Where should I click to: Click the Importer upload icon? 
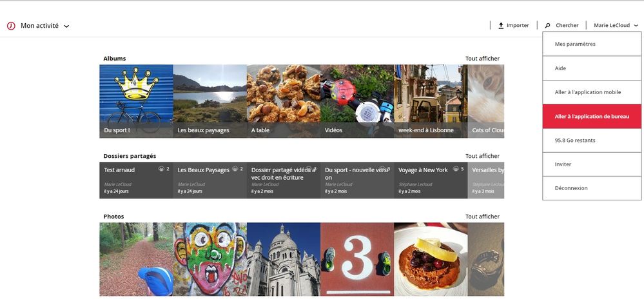pos(501,26)
